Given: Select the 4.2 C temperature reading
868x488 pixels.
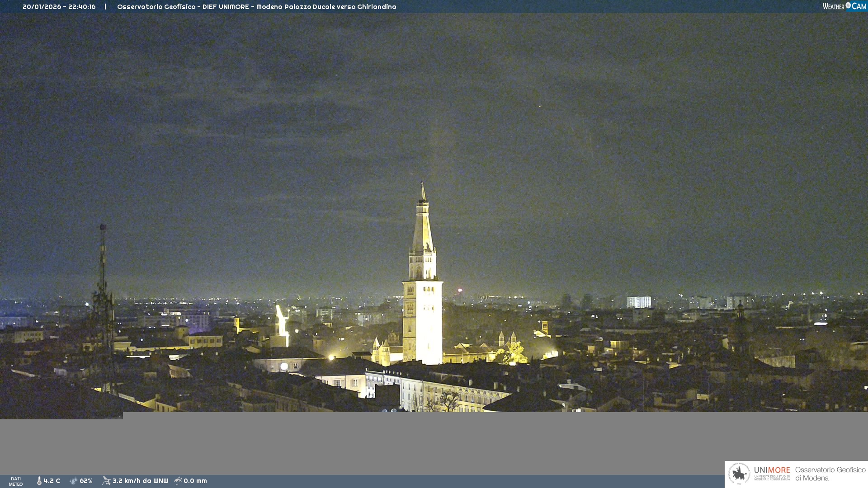Looking at the screenshot, I should click(52, 481).
